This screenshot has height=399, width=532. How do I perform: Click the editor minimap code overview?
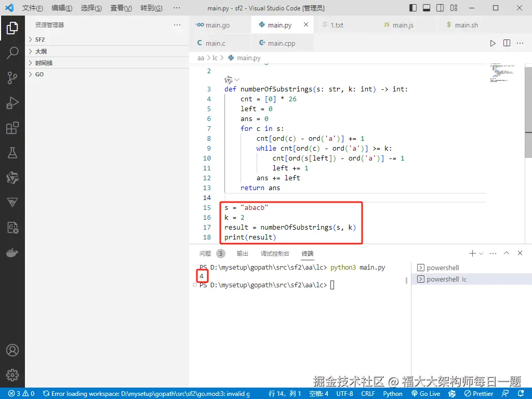(502, 73)
